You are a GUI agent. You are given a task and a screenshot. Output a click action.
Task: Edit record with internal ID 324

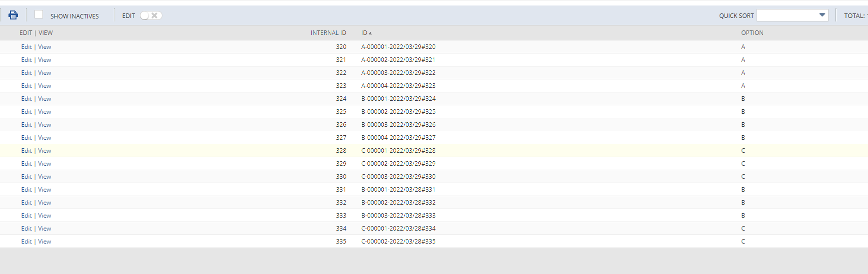coord(26,99)
